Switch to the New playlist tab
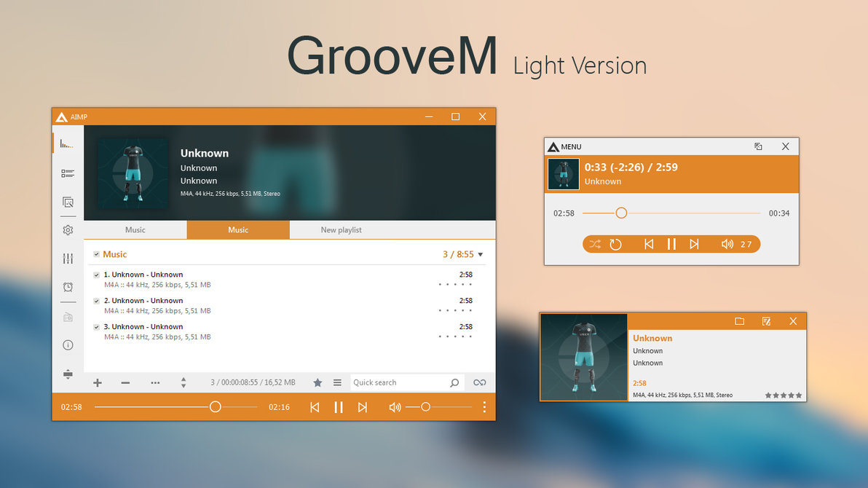Screen dimensions: 868x488 (341, 230)
